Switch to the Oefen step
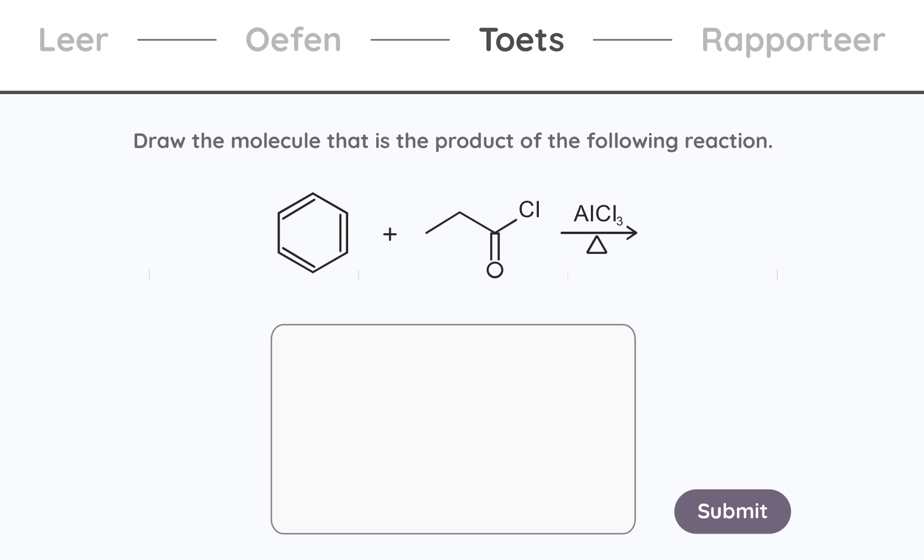Image resolution: width=924 pixels, height=560 pixels. [x=293, y=40]
